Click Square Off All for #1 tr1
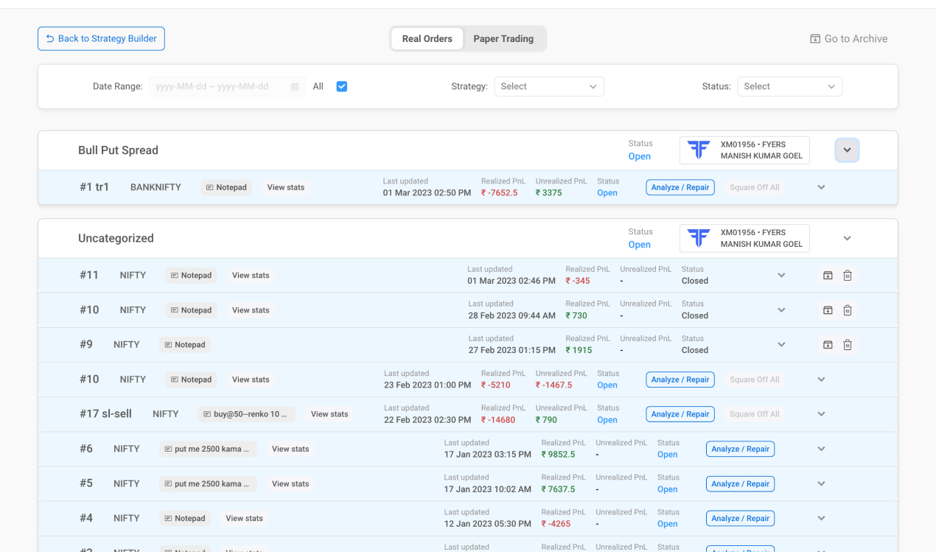The image size is (936, 560). [754, 187]
